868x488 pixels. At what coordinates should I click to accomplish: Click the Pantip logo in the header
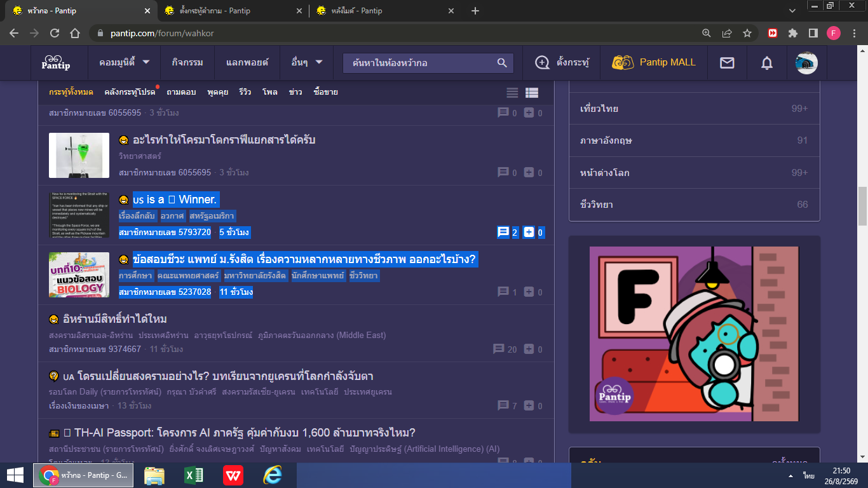point(56,62)
